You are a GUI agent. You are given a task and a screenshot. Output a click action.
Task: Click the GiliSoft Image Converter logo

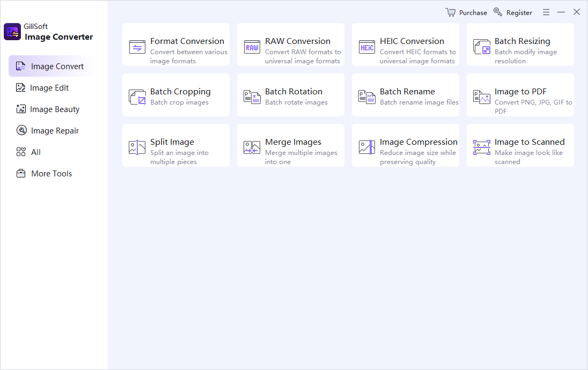click(x=12, y=32)
